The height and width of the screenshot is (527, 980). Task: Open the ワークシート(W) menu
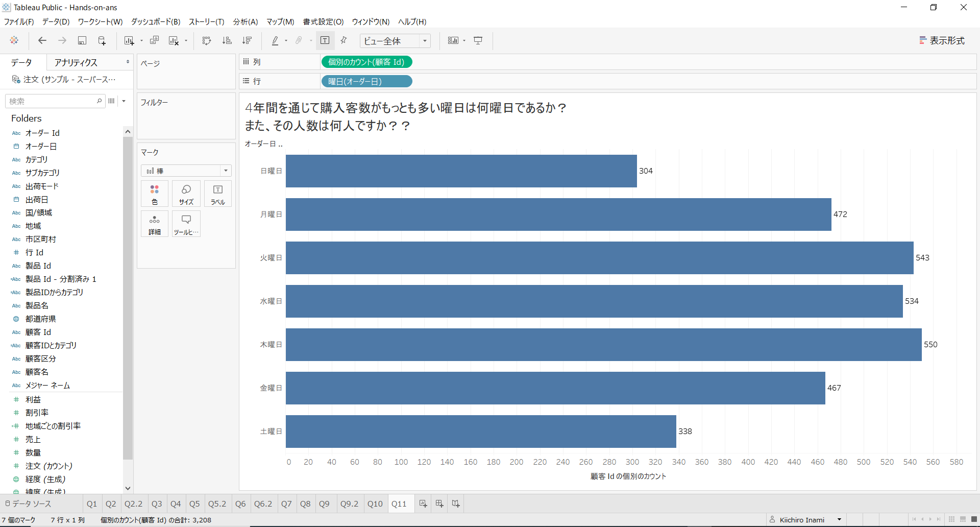[100, 21]
